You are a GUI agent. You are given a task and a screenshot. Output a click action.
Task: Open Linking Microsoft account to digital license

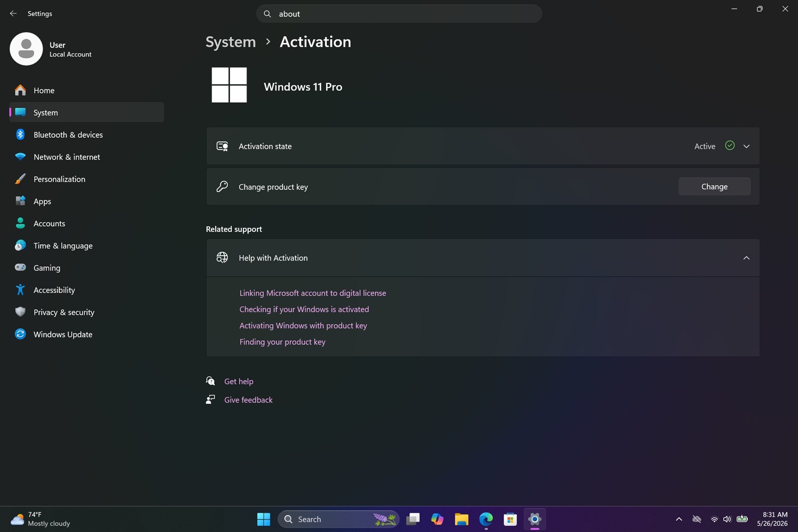(312, 293)
